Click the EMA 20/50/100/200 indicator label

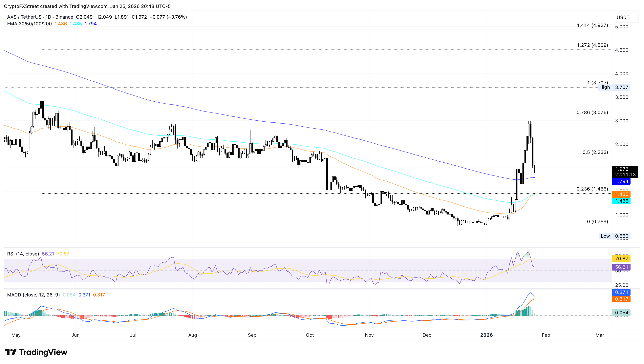click(29, 24)
